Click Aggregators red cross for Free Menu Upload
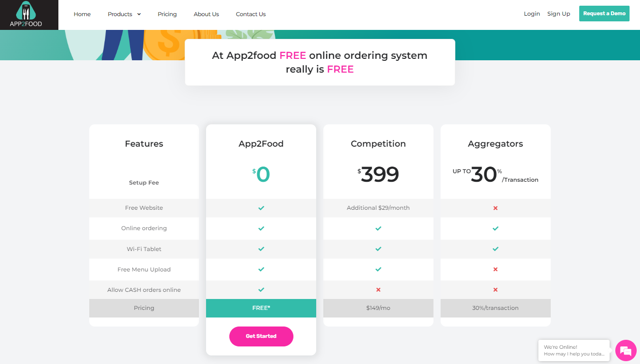This screenshot has width=640, height=364. click(x=496, y=269)
